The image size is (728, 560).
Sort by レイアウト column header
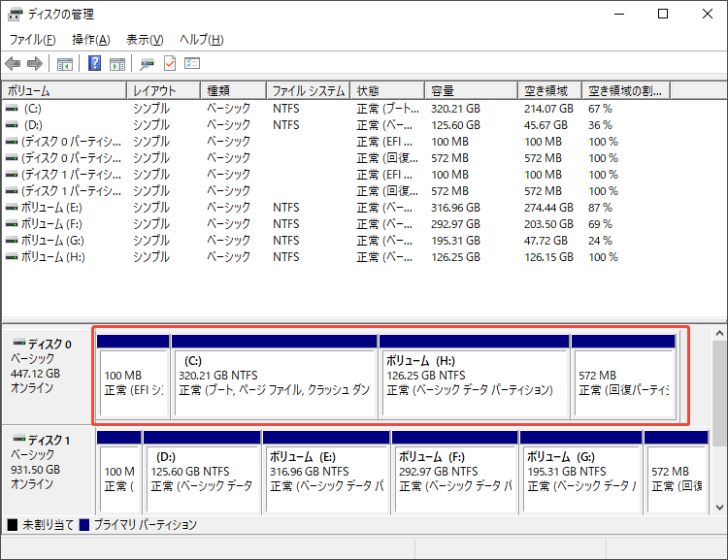[163, 90]
